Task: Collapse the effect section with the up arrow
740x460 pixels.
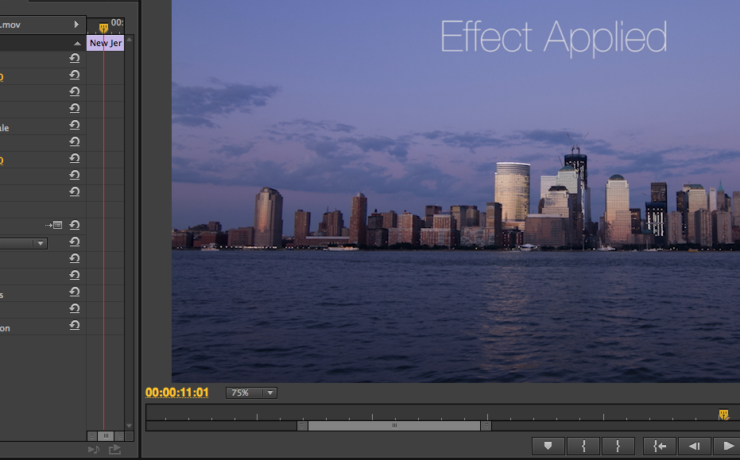Action: (77, 43)
